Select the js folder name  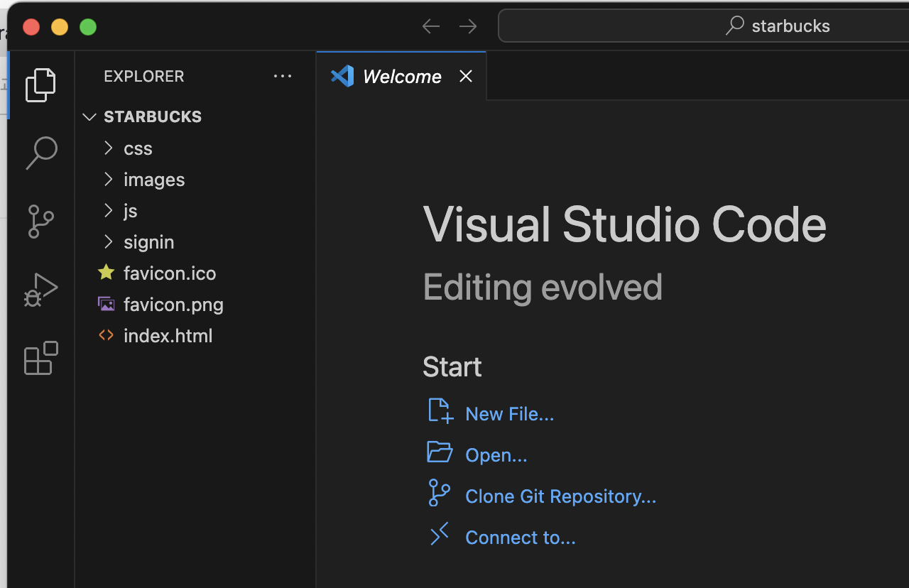(131, 211)
